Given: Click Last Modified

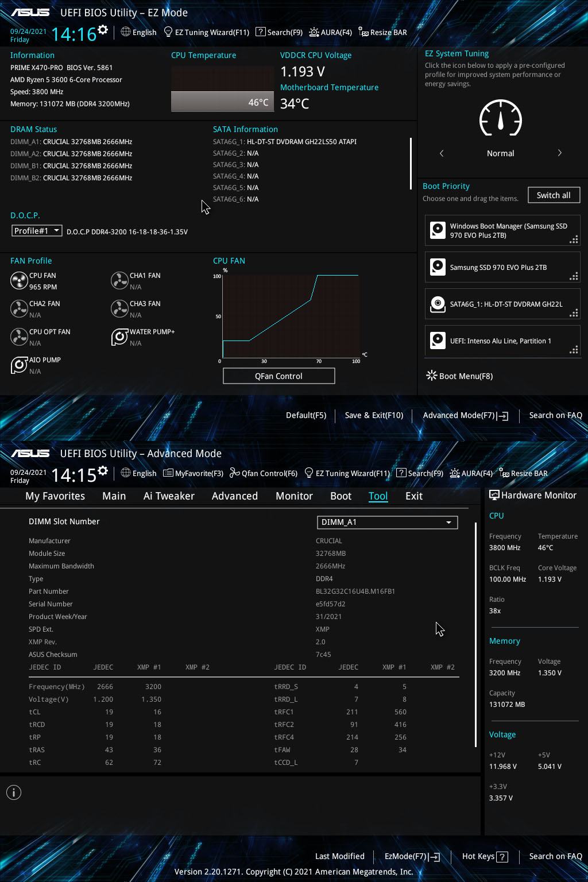Looking at the screenshot, I should pyautogui.click(x=340, y=856).
